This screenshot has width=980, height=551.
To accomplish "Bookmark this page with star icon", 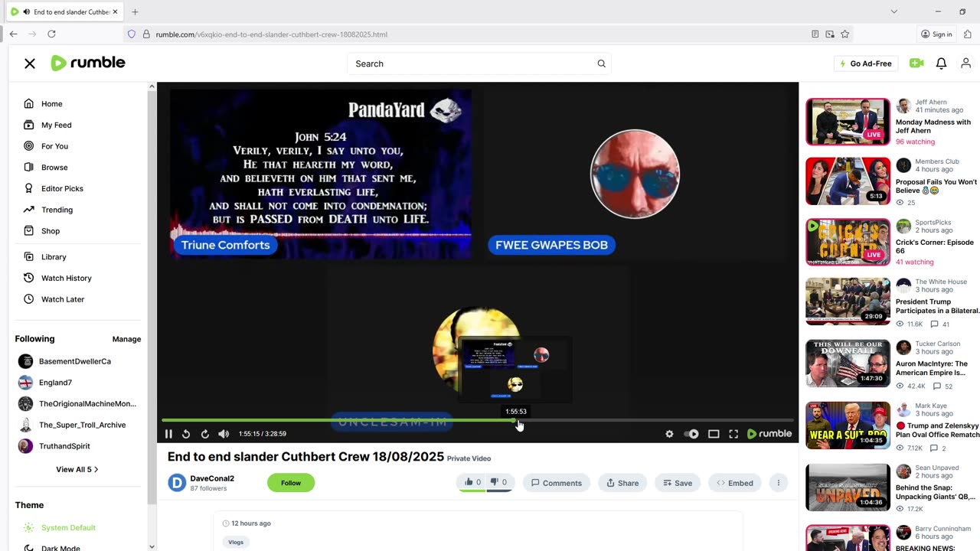I will click(x=844, y=34).
